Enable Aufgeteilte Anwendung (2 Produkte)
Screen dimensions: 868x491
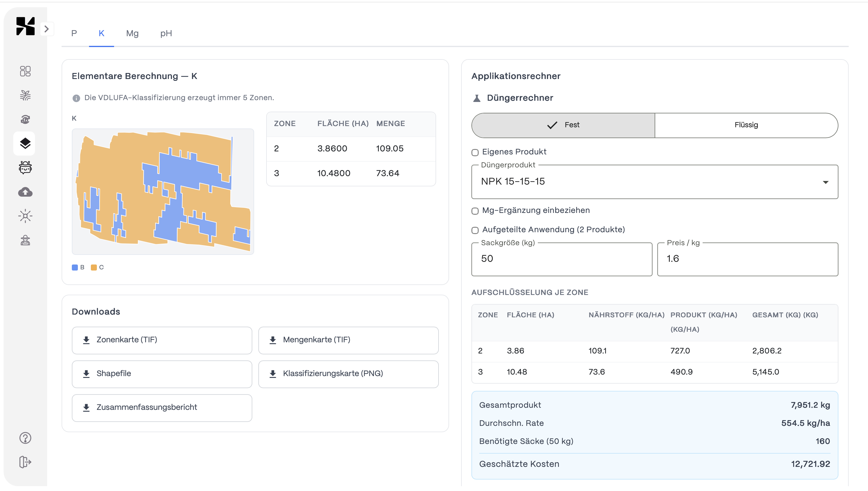475,230
